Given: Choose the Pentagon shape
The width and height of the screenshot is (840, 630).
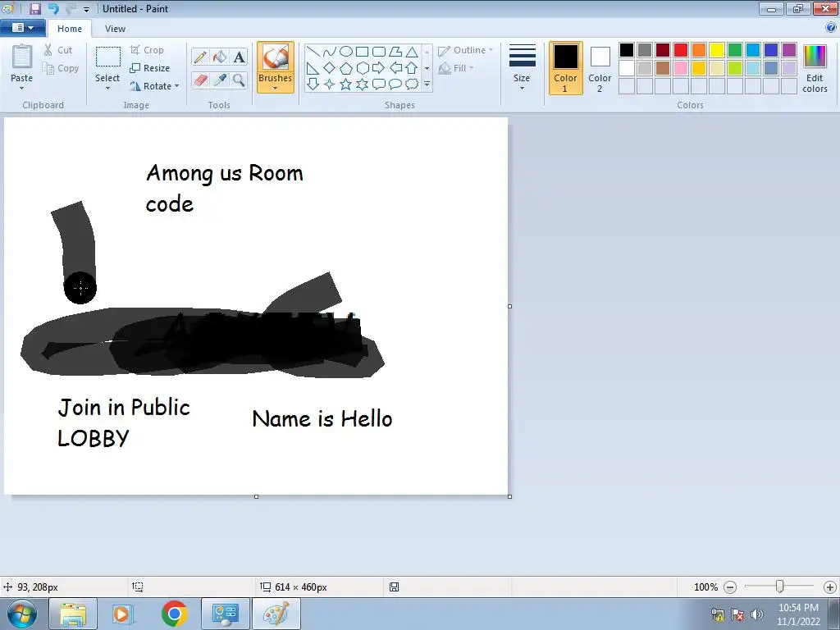Looking at the screenshot, I should (346, 68).
